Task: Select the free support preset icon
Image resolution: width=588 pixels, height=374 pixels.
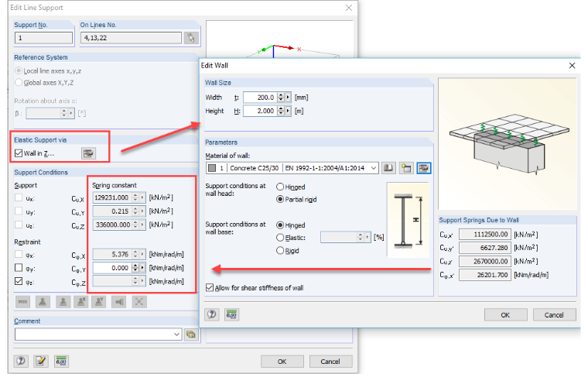Action: click(139, 302)
